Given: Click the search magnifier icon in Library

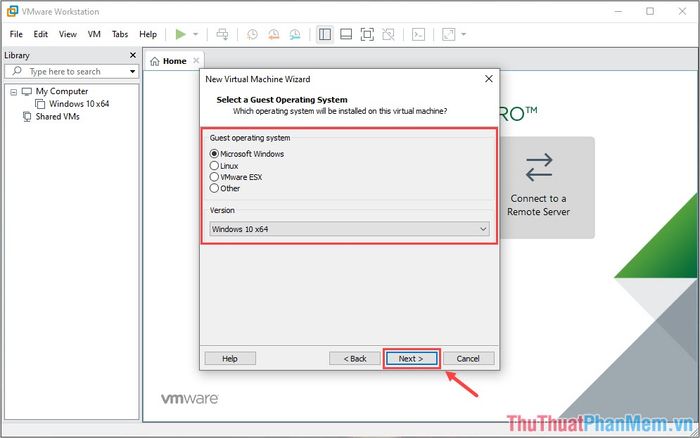Looking at the screenshot, I should (x=17, y=71).
